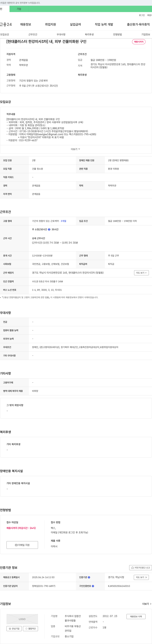Click the 이메일 지원 button
Screen dimensions: 152x644
tap(22, 545)
